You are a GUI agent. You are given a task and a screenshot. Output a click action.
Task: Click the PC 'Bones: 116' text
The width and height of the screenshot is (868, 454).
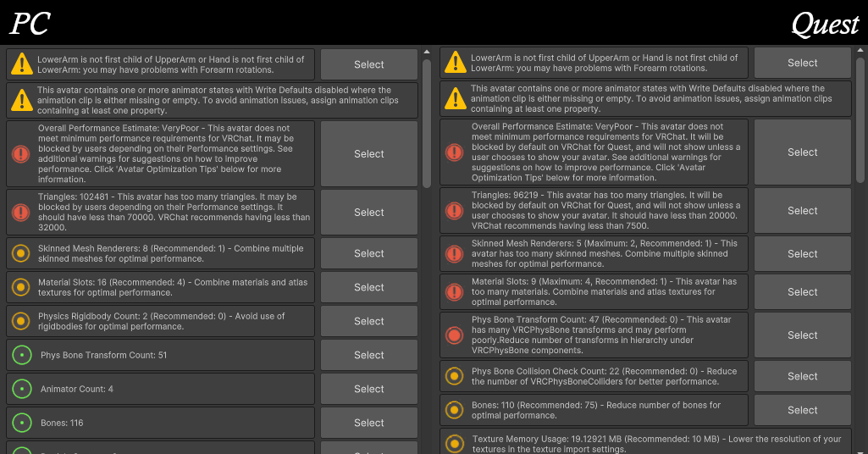tap(62, 423)
